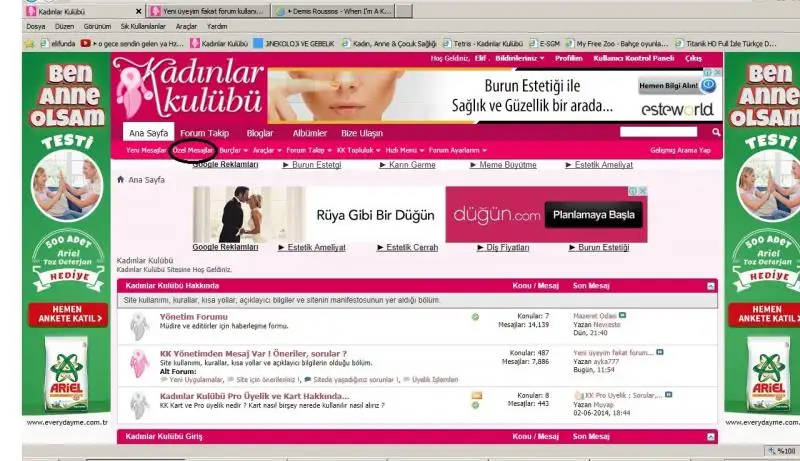The image size is (800, 461).
Task: Collapse the Kadınlar Kulübü Giriş section
Action: click(x=711, y=437)
